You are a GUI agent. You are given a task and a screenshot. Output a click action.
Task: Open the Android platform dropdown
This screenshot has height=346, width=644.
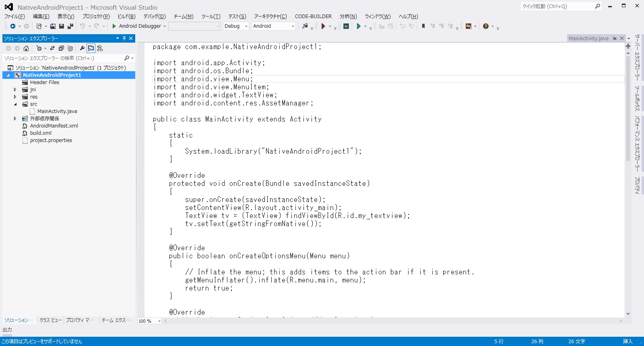click(x=274, y=26)
